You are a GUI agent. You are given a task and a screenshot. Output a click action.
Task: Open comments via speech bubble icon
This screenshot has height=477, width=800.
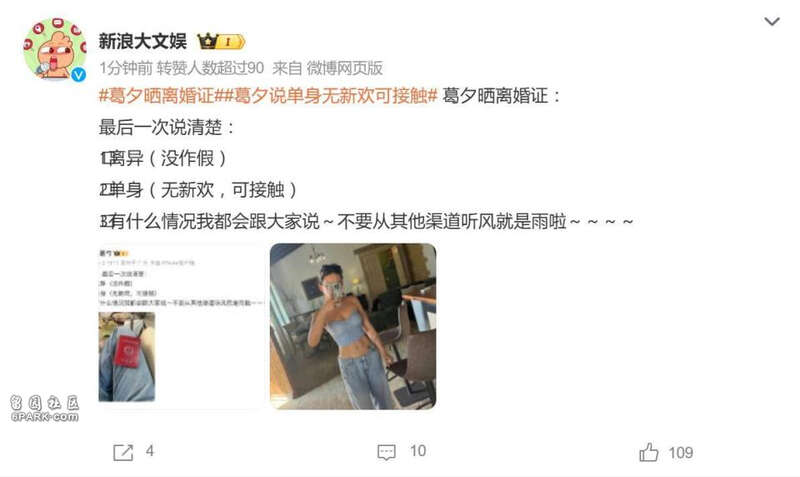pos(386,452)
